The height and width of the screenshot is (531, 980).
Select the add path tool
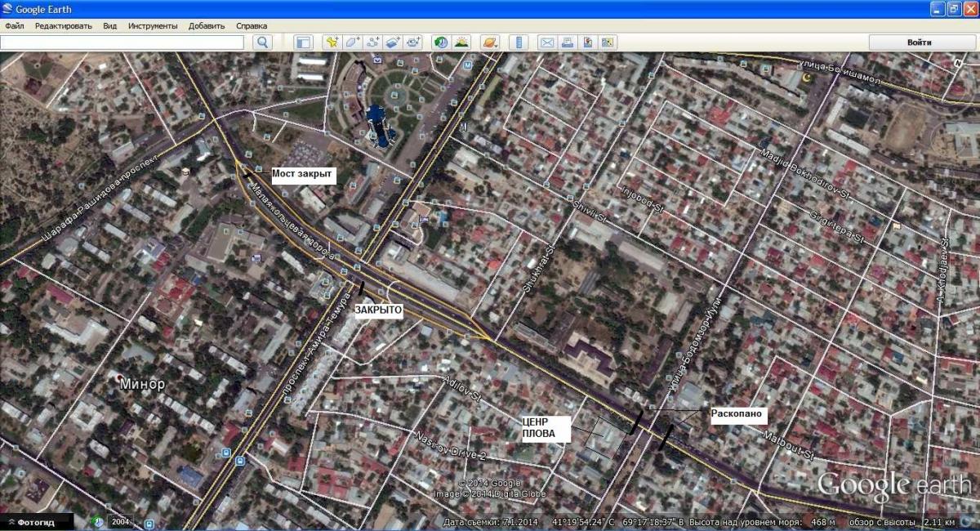373,42
